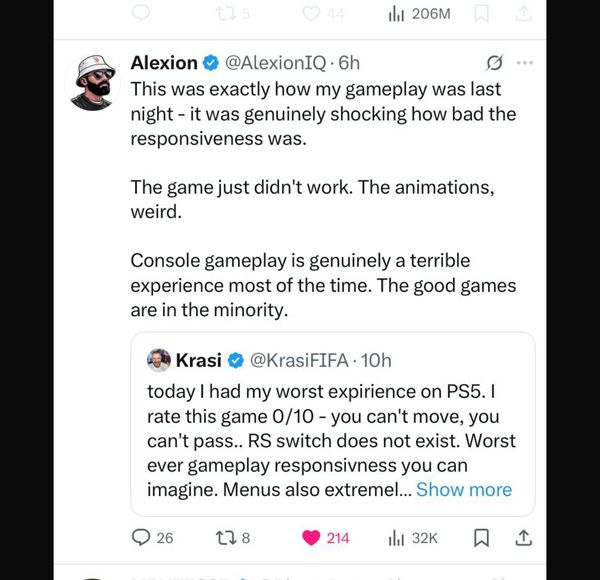View the 206M views analytics icon
600x580 pixels.
point(395,13)
